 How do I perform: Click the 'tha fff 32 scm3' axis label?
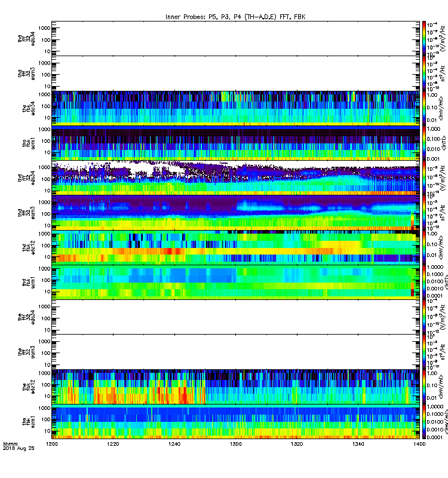pyautogui.click(x=26, y=73)
